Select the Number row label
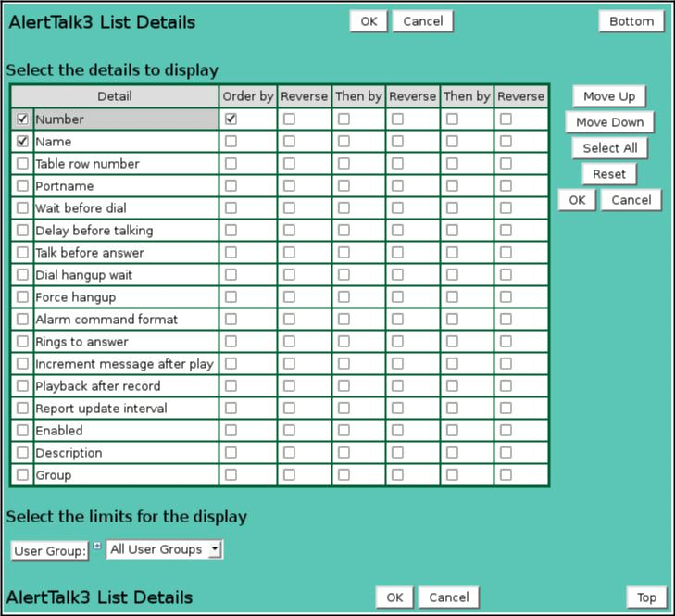Screen dimensions: 675x616 pyautogui.click(x=59, y=119)
